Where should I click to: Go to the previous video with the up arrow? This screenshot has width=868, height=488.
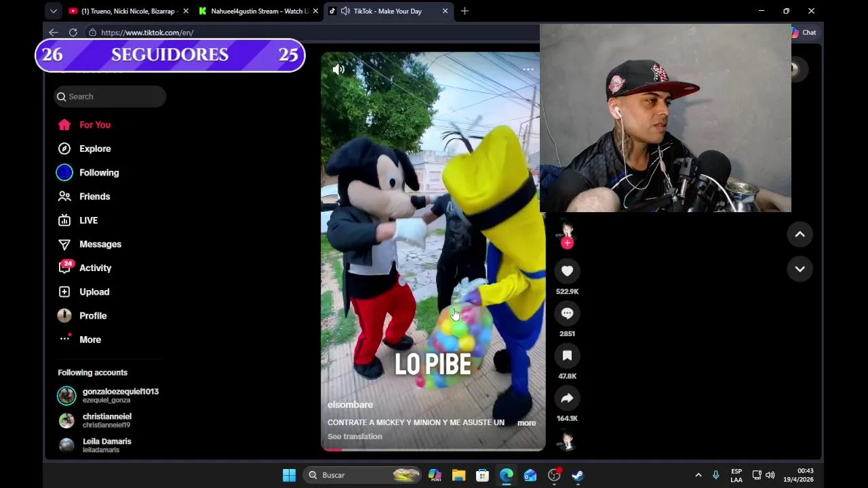point(800,235)
